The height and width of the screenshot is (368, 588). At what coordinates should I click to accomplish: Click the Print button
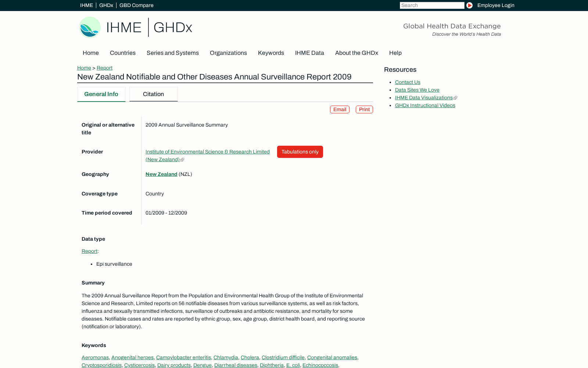[x=364, y=110]
